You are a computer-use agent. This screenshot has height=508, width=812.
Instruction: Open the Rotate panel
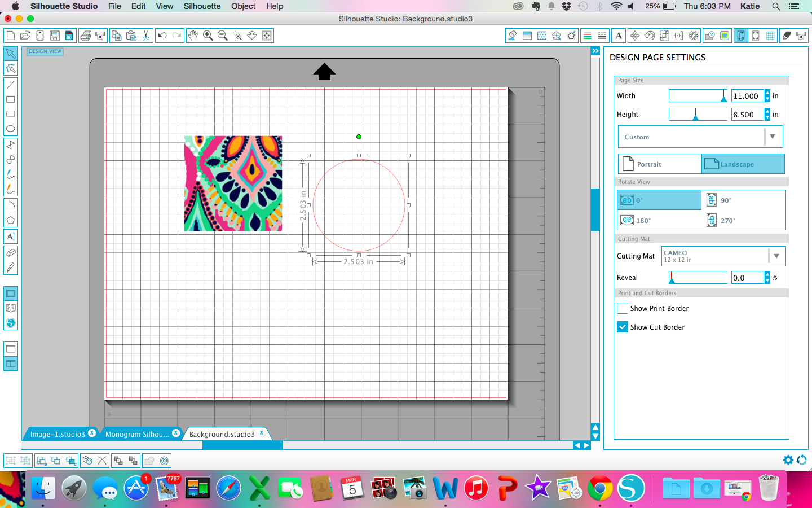coord(650,36)
